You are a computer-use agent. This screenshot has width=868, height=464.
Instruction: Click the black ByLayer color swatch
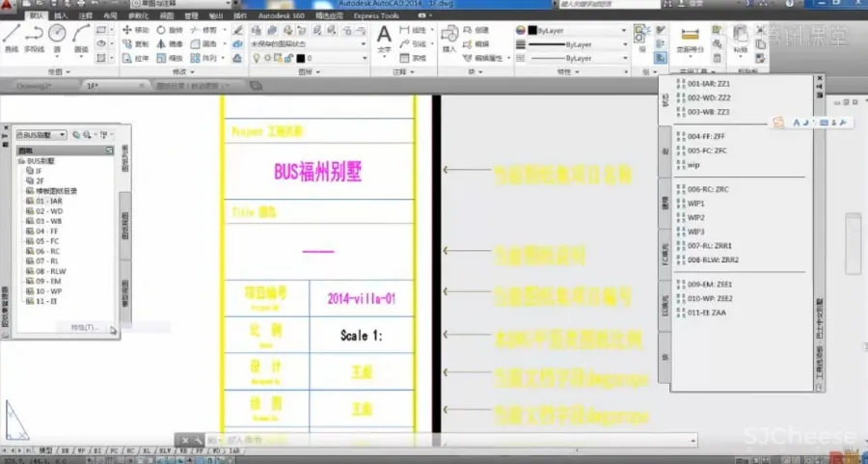pos(531,30)
